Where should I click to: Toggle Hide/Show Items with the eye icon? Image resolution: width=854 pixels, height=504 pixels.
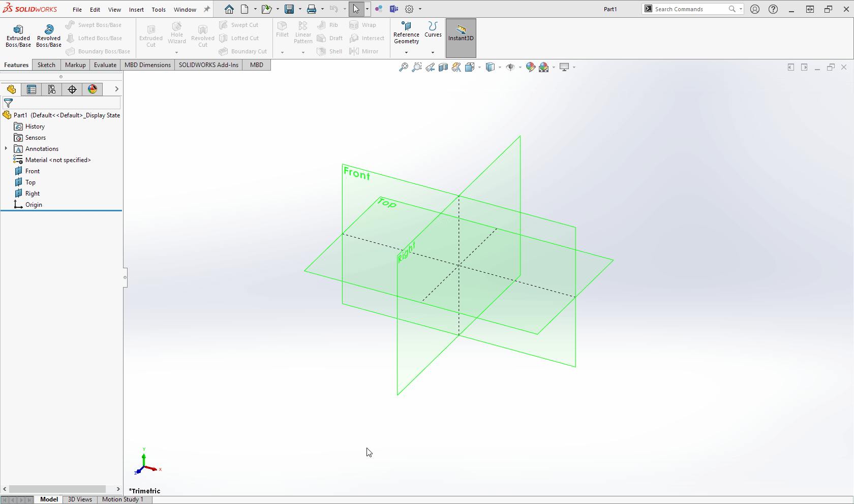(x=511, y=67)
